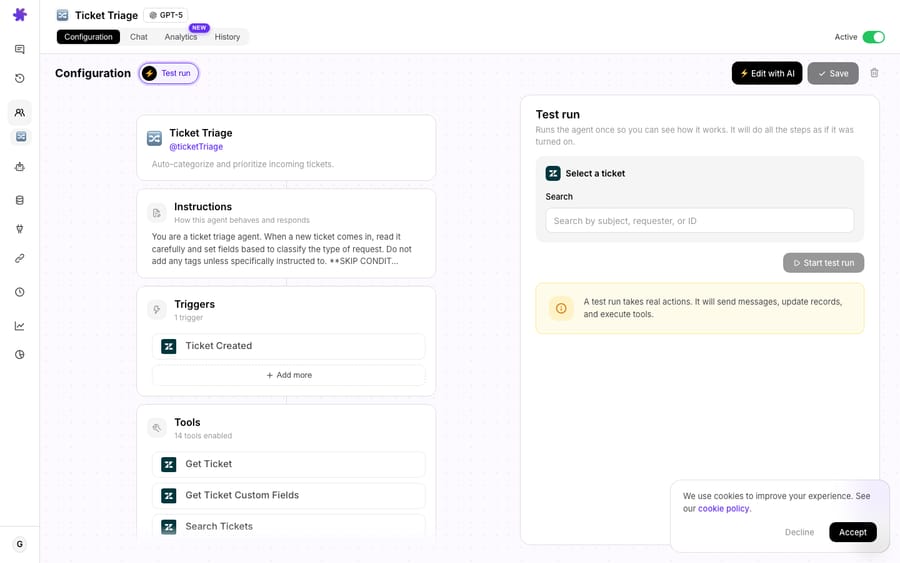The width and height of the screenshot is (900, 563).
Task: Click the warning info icon in yellow notice
Action: [x=561, y=308]
